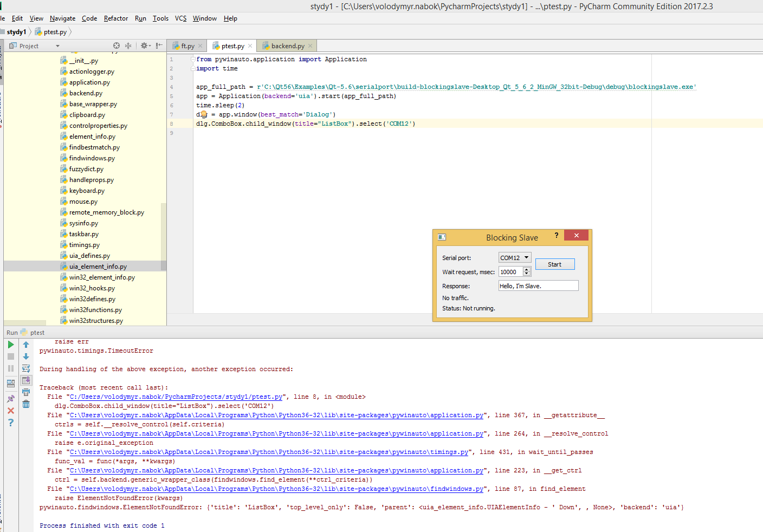Activate Scroll to End in Run console
763x532 pixels.
click(25, 379)
